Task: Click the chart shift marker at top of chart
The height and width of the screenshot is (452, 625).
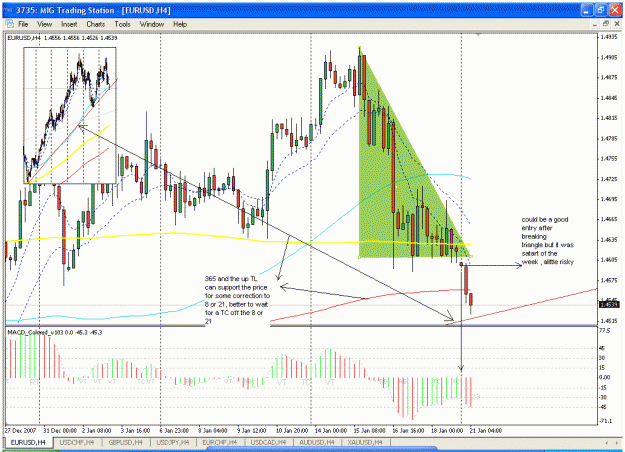Action: coord(478,35)
